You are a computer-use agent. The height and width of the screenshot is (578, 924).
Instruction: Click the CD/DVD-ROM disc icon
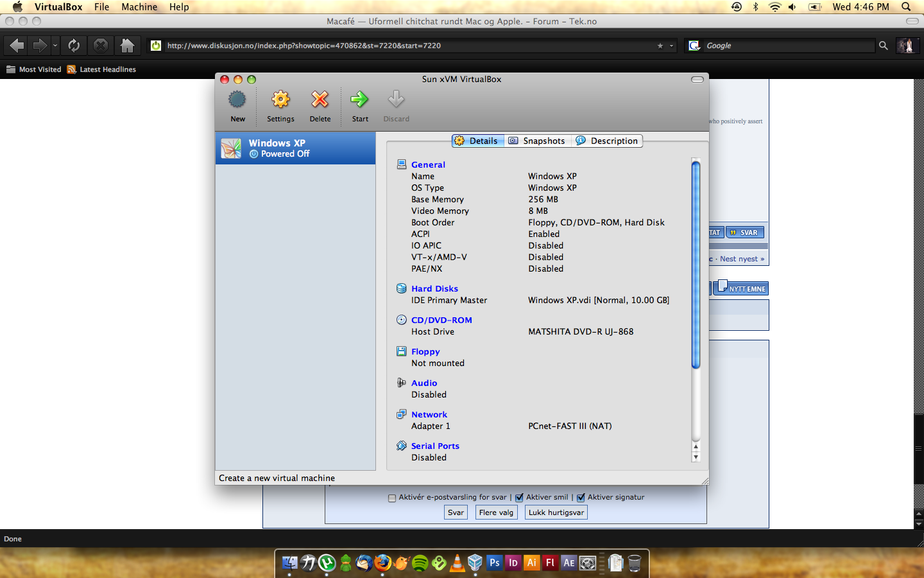tap(402, 320)
